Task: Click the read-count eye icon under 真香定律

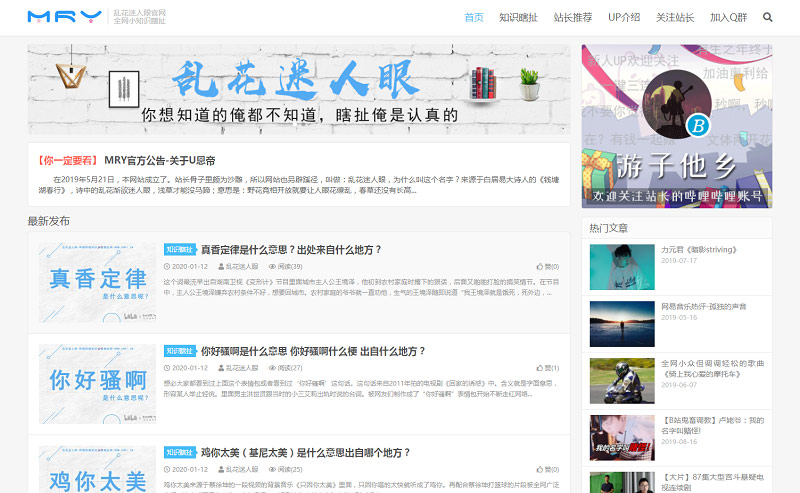Action: tap(271, 267)
